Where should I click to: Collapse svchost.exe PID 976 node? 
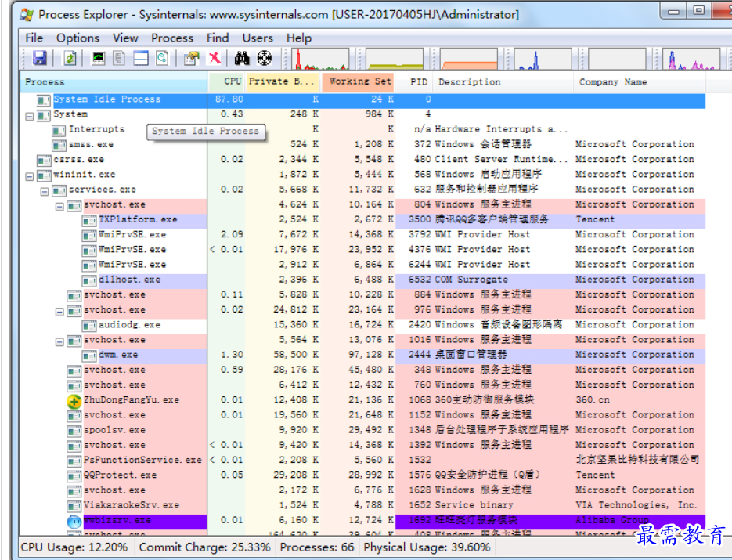pyautogui.click(x=59, y=312)
